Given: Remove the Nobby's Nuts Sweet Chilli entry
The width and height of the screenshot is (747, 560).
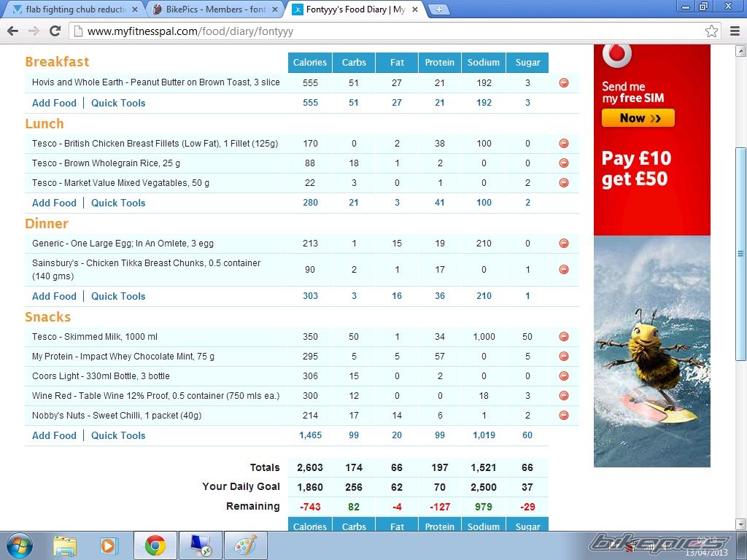Looking at the screenshot, I should [564, 416].
